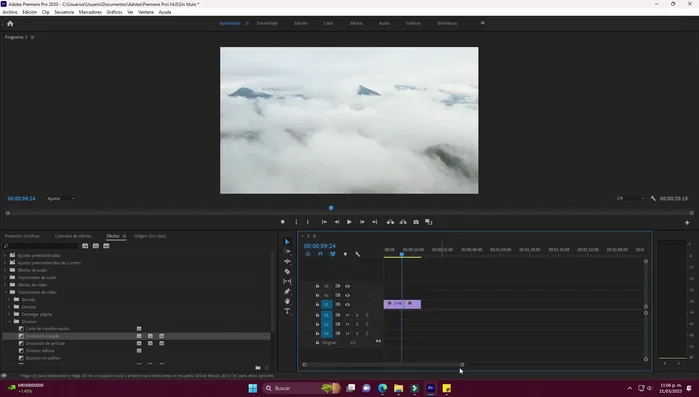Mute audio track A1
The width and height of the screenshot is (699, 397).
[347, 315]
